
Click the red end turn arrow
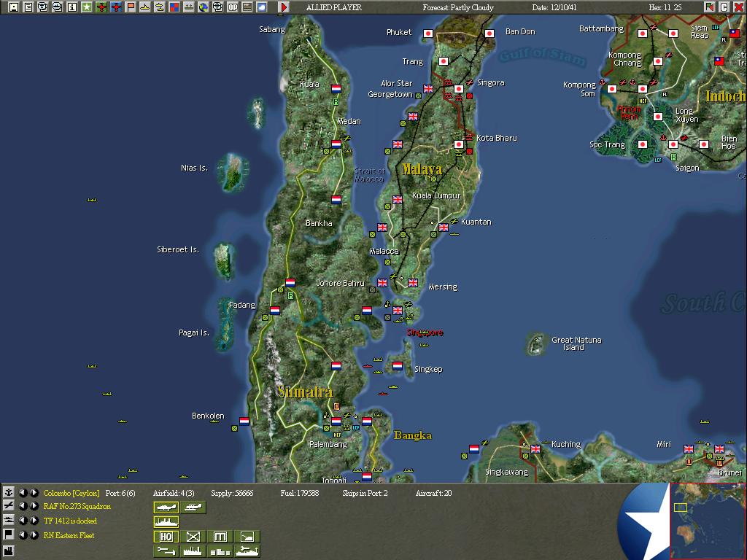[284, 7]
